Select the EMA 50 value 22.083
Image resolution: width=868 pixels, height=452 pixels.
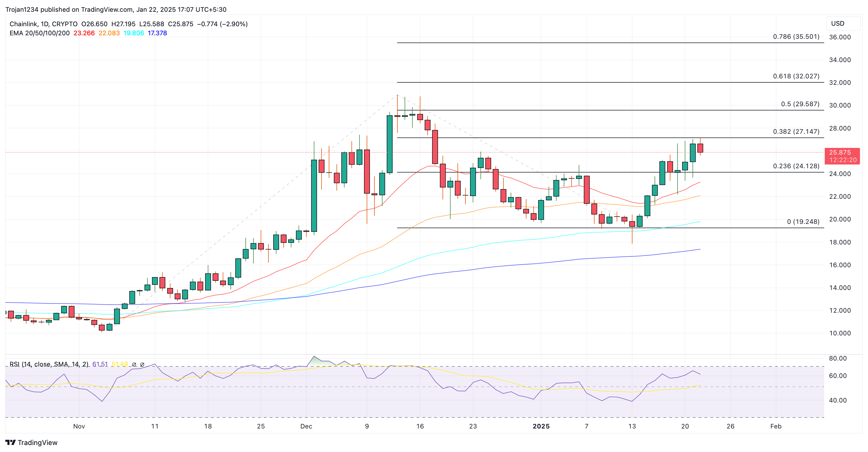point(109,33)
